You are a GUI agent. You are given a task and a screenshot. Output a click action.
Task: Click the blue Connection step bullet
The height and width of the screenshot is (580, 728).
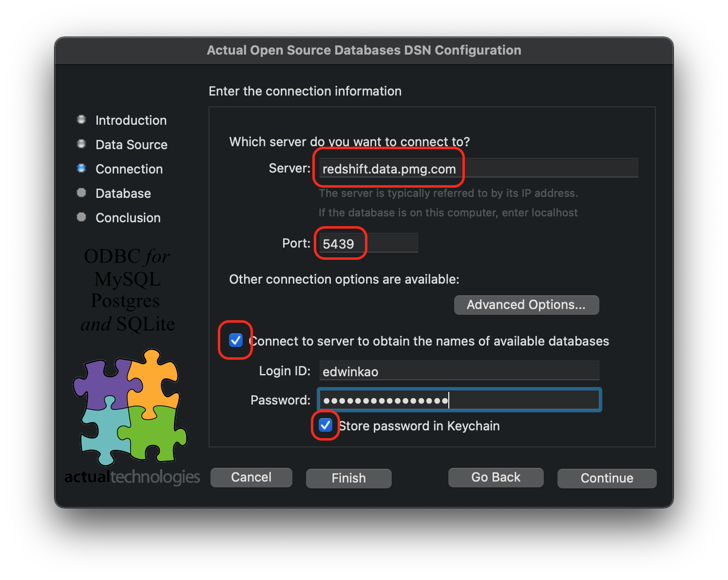81,168
